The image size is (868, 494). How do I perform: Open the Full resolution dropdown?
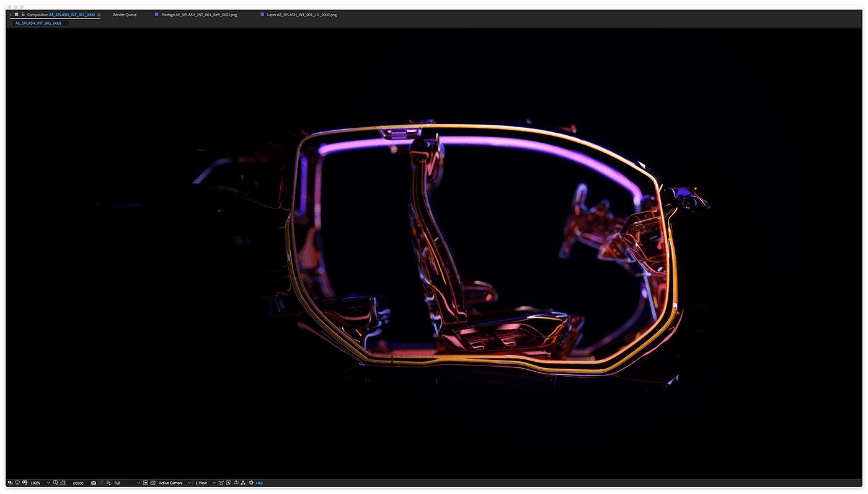(126, 483)
